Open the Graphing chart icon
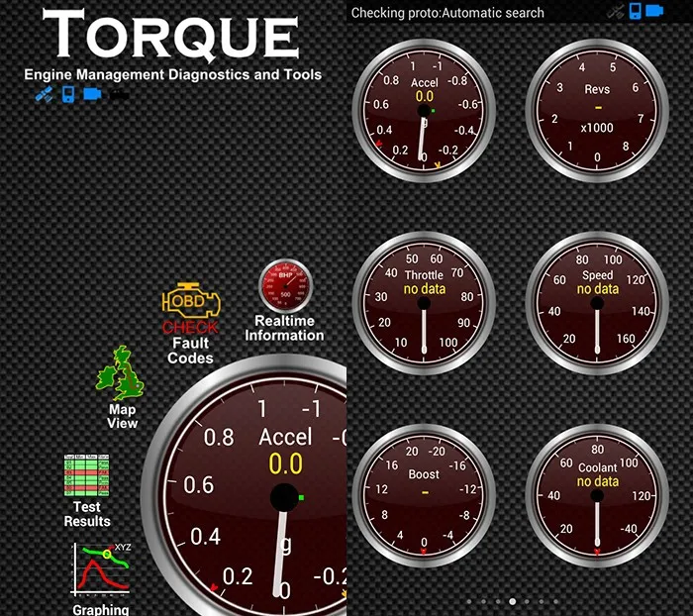The image size is (693, 616). 102,569
